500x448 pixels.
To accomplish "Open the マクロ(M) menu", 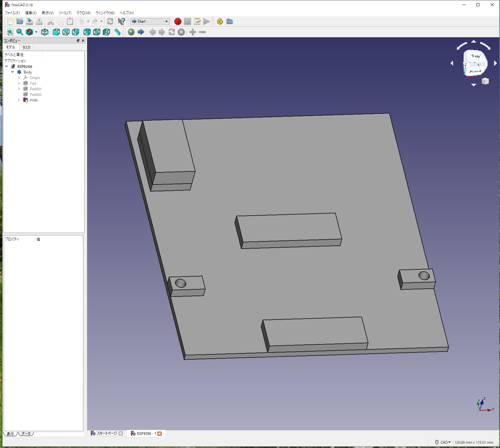I will tap(84, 13).
